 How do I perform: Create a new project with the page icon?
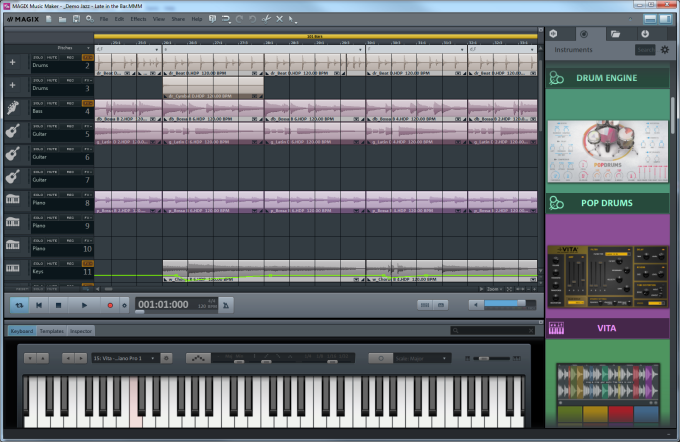pos(49,19)
